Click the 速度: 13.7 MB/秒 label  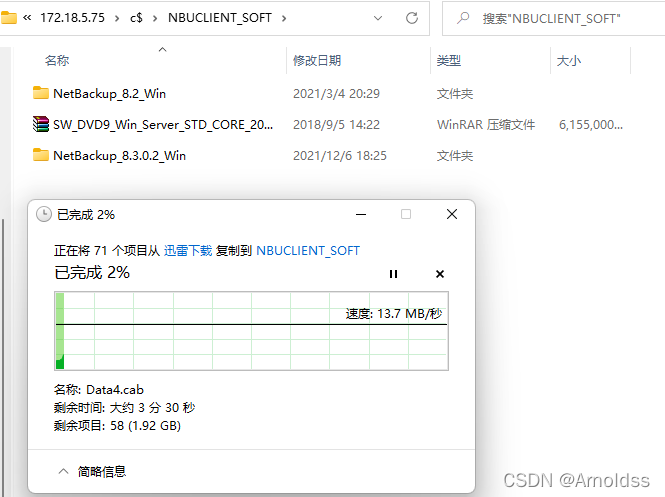click(394, 314)
